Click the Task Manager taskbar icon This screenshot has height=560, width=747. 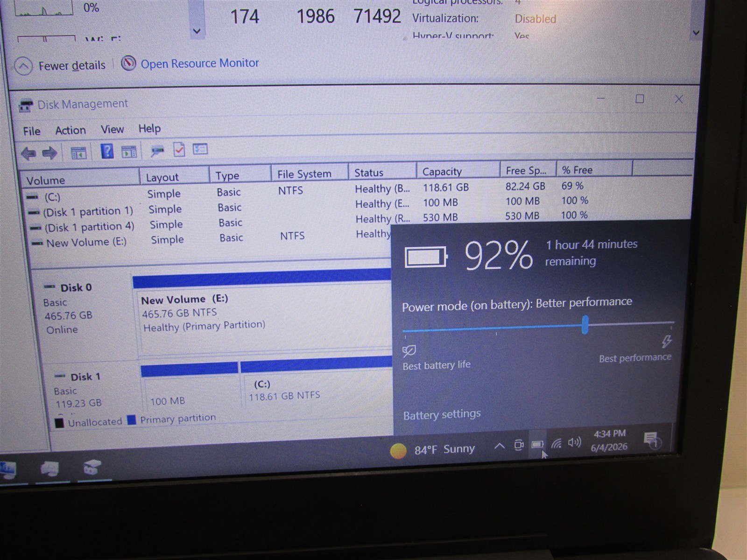tap(7, 470)
